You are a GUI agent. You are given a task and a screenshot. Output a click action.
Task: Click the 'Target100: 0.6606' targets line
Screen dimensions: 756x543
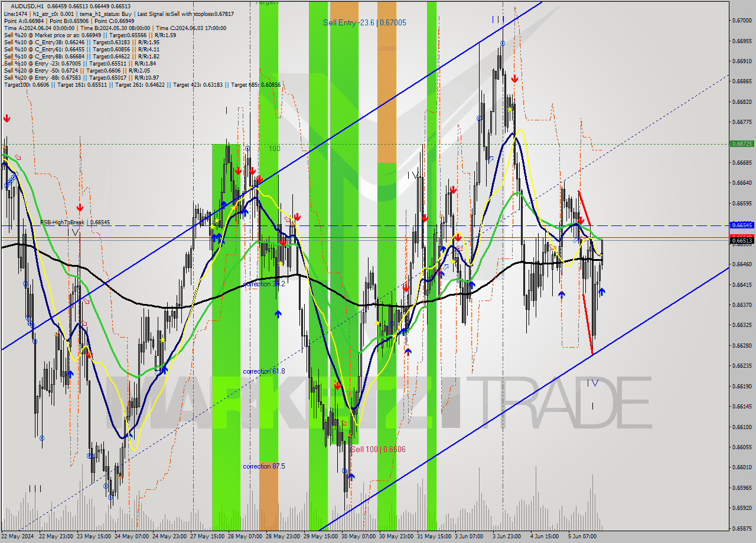click(142, 85)
